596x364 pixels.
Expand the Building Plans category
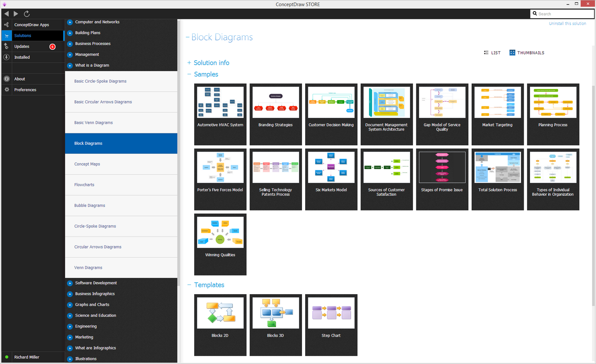(70, 33)
